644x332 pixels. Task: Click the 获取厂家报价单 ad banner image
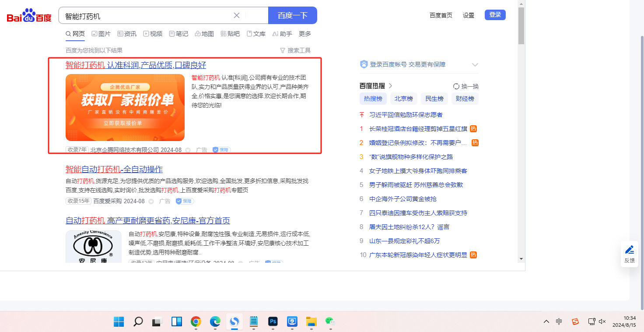click(x=125, y=107)
